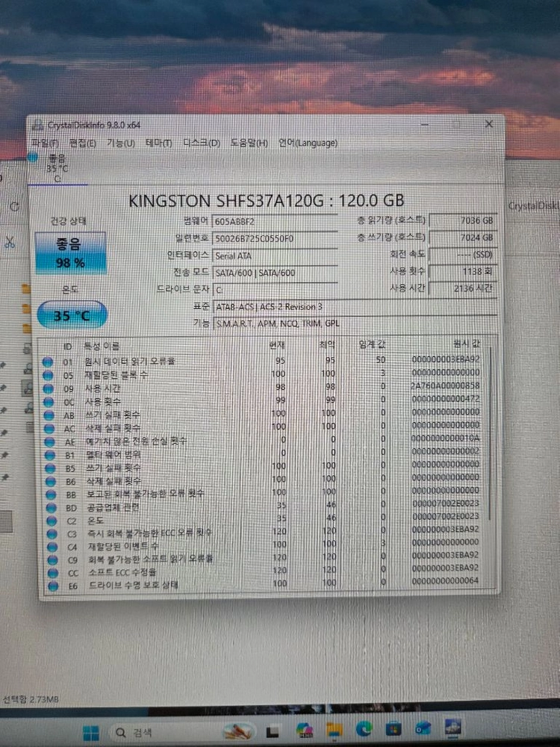Click the status circle for attribute BB
Image resolution: width=560 pixels, height=747 pixels.
pyautogui.click(x=51, y=495)
